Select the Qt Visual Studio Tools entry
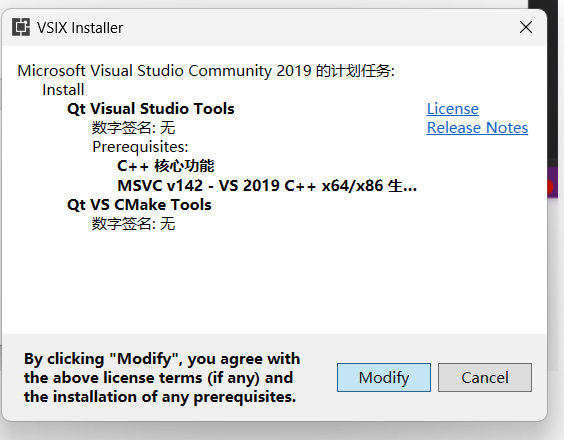This screenshot has height=440, width=564. (151, 109)
